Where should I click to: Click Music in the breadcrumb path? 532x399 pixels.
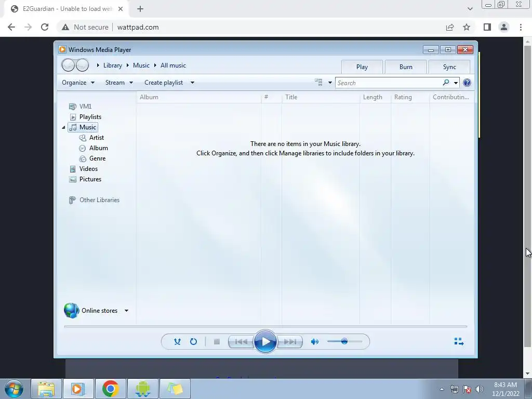click(x=141, y=65)
